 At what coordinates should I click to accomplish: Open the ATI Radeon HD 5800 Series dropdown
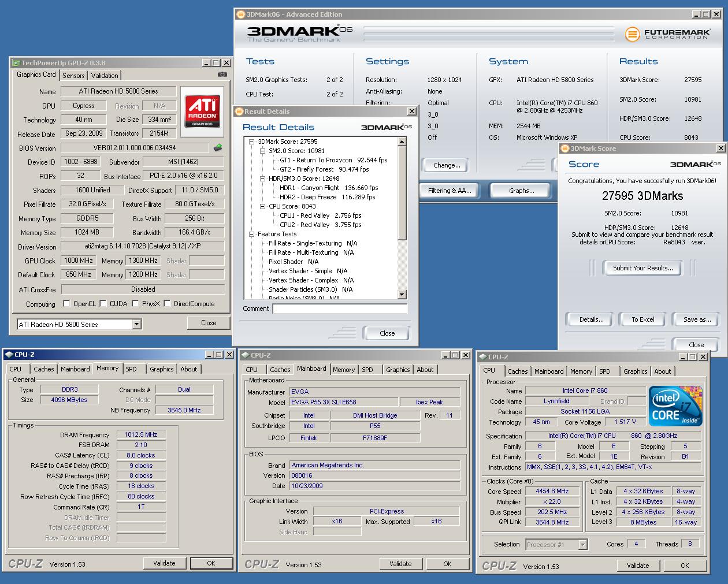point(137,325)
